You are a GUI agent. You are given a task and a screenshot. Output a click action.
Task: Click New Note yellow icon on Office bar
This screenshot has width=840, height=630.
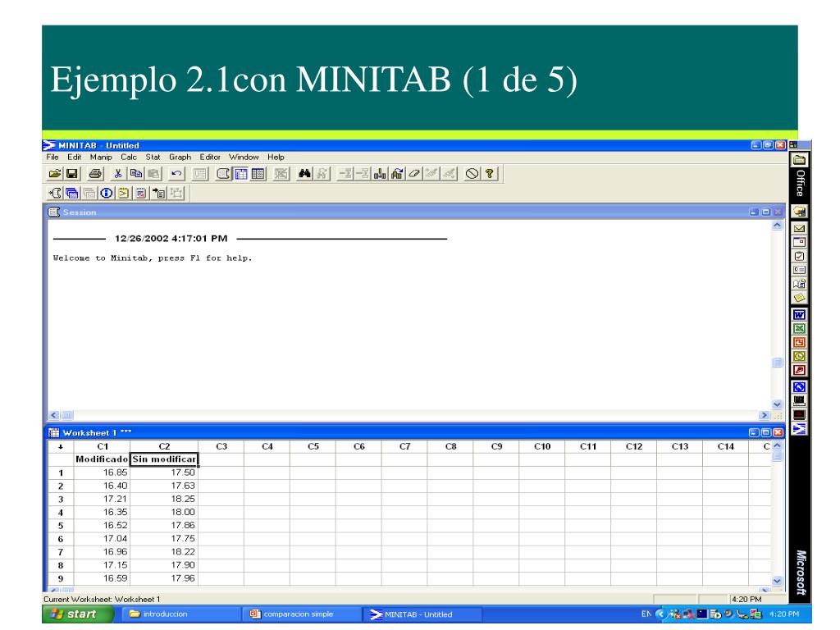pyautogui.click(x=799, y=298)
